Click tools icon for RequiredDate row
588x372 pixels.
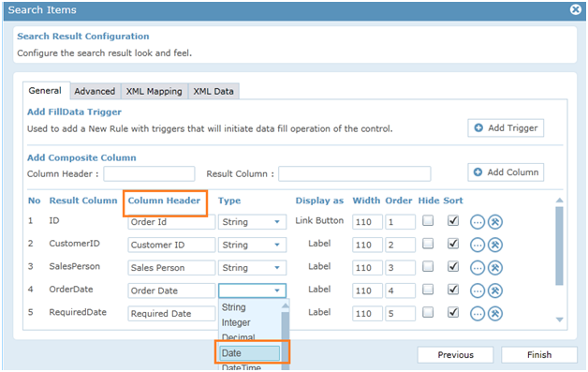tap(495, 314)
